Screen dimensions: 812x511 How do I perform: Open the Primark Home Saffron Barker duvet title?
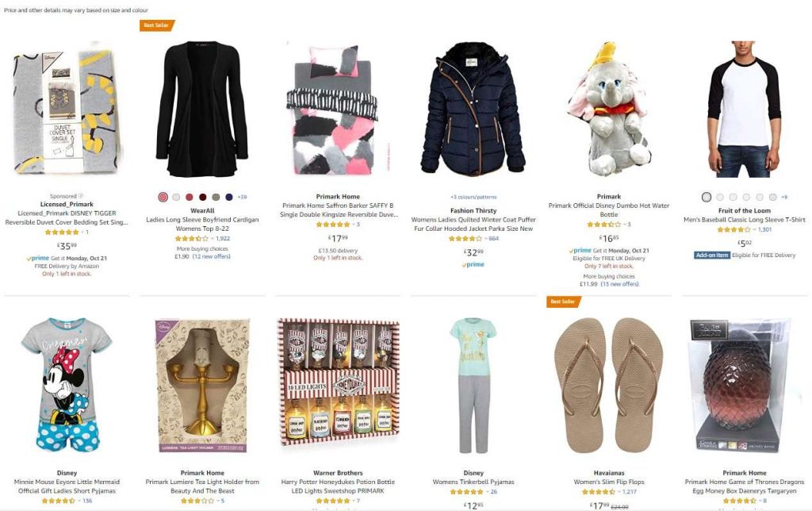pyautogui.click(x=338, y=210)
